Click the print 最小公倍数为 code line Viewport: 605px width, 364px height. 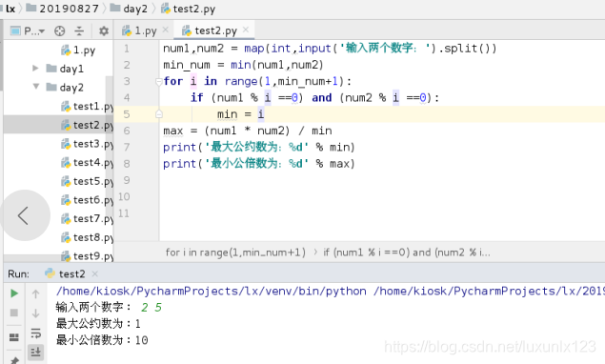[258, 164]
